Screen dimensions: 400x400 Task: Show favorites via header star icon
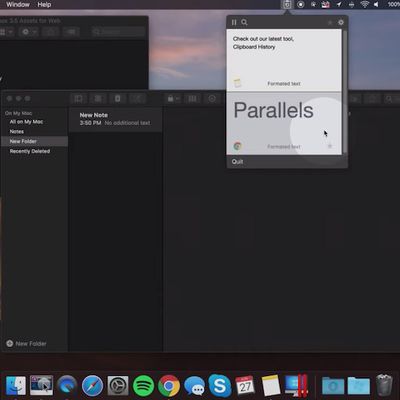pyautogui.click(x=330, y=23)
